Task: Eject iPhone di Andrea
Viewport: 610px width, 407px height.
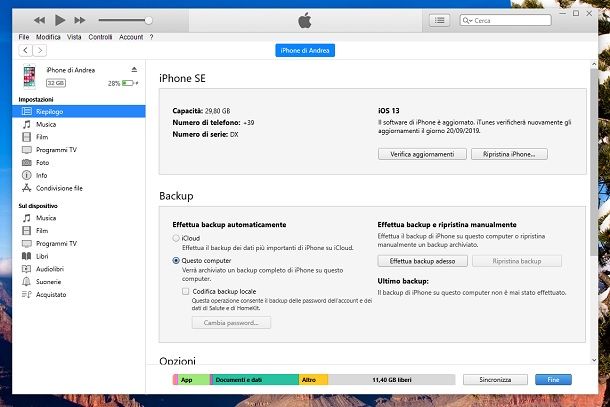Action: (134, 70)
